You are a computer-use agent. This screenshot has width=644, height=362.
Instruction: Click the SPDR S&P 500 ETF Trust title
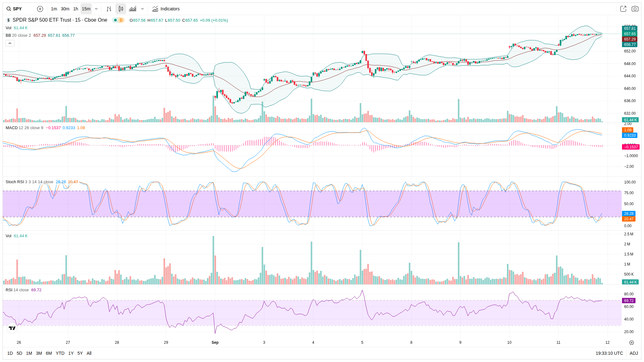tap(60, 20)
